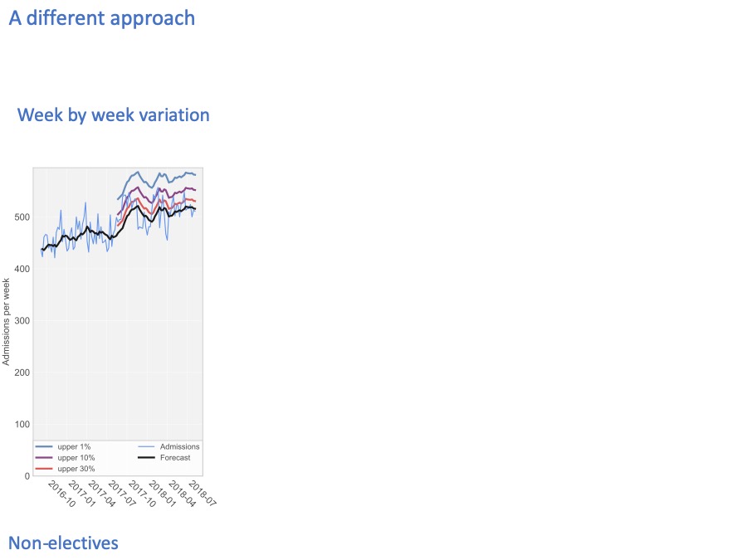Select the 'Admissions' legend entry
This screenshot has height=560, width=747.
pos(168,446)
